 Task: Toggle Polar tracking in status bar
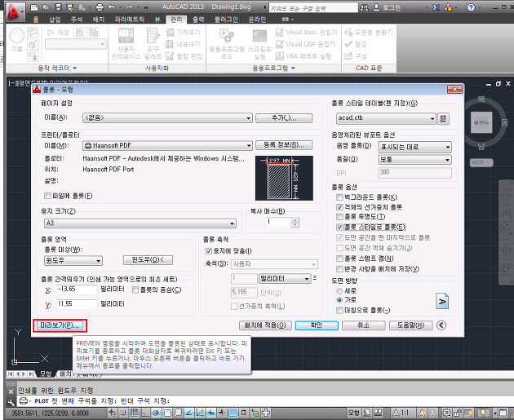[156, 413]
